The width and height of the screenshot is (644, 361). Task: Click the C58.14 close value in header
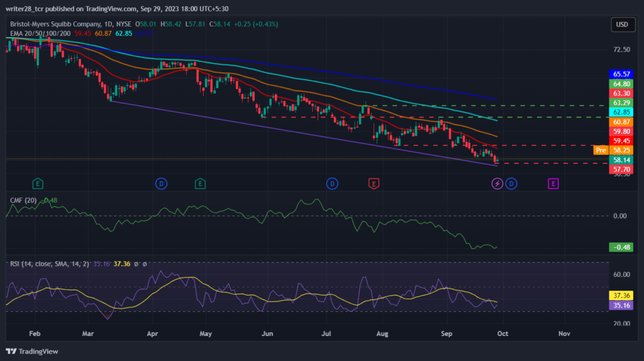pos(219,25)
